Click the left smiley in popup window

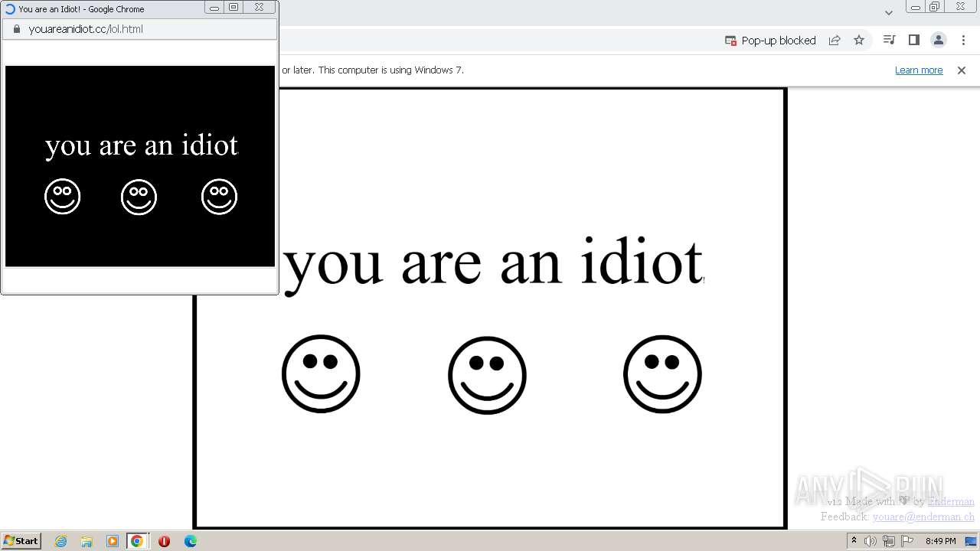click(x=63, y=197)
